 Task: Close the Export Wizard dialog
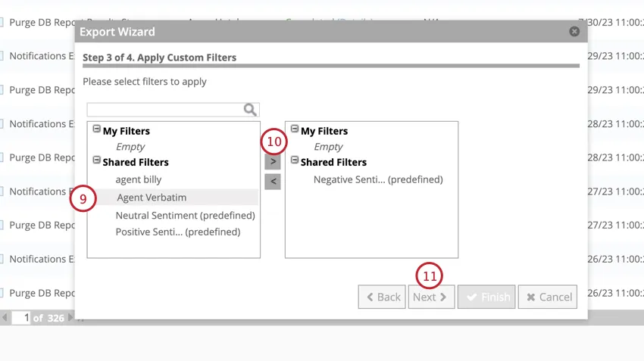[x=574, y=32]
